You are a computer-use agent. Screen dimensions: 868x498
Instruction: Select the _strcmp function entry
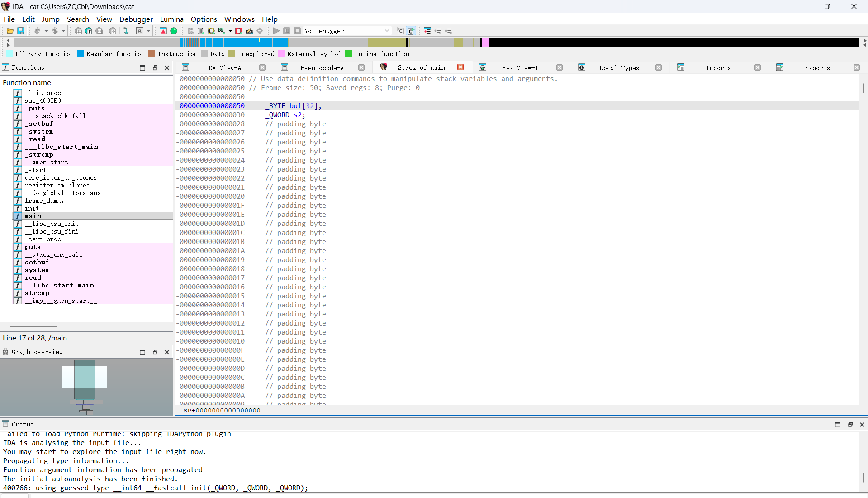click(x=92, y=154)
